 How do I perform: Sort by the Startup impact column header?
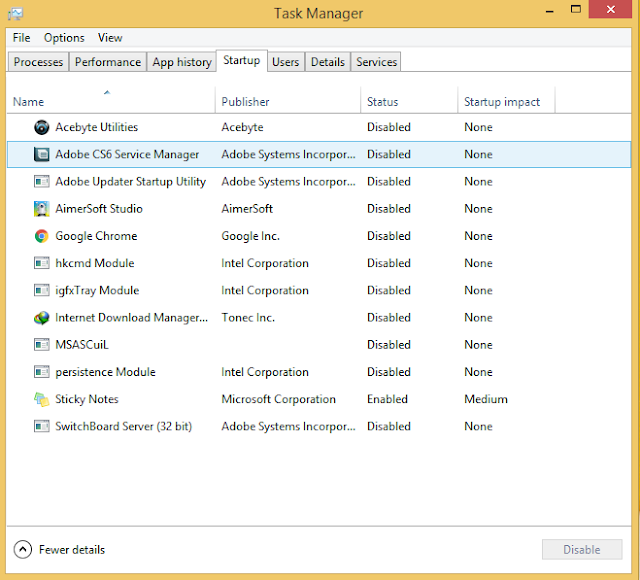click(506, 100)
